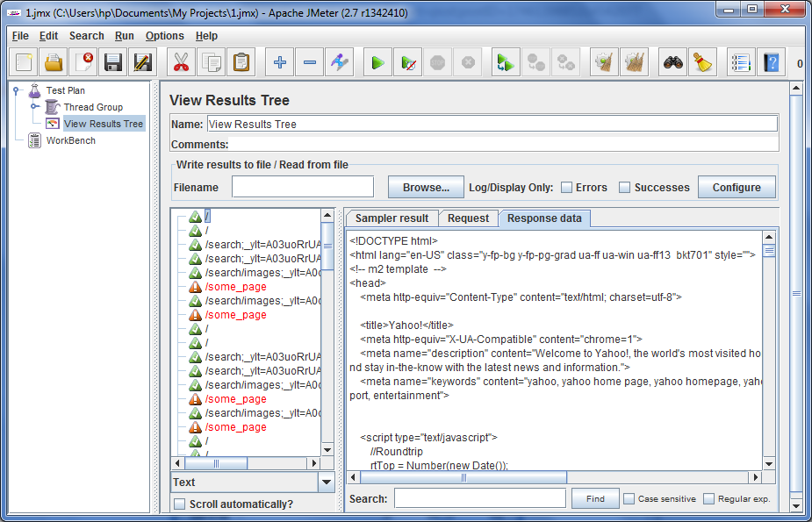Open the Run menu
The height and width of the screenshot is (522, 812).
125,36
